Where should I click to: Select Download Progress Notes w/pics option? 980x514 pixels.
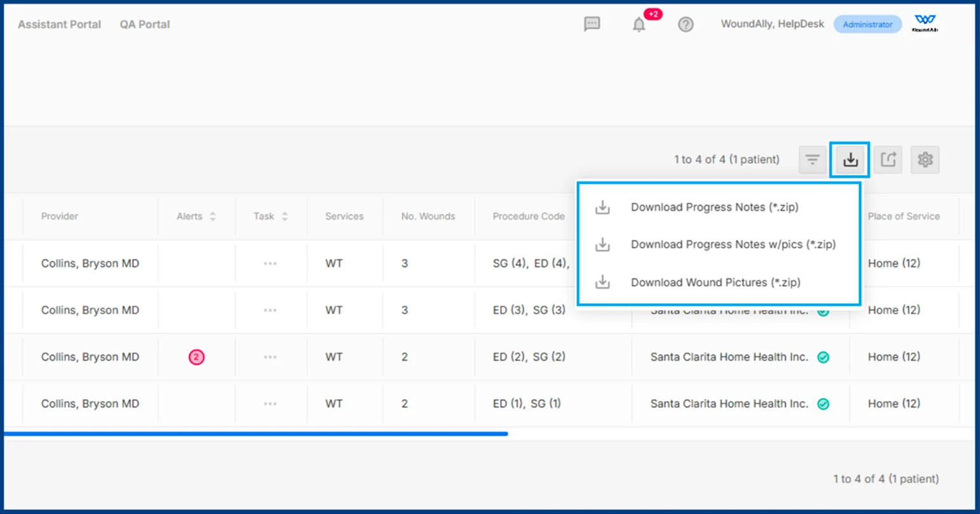point(732,244)
